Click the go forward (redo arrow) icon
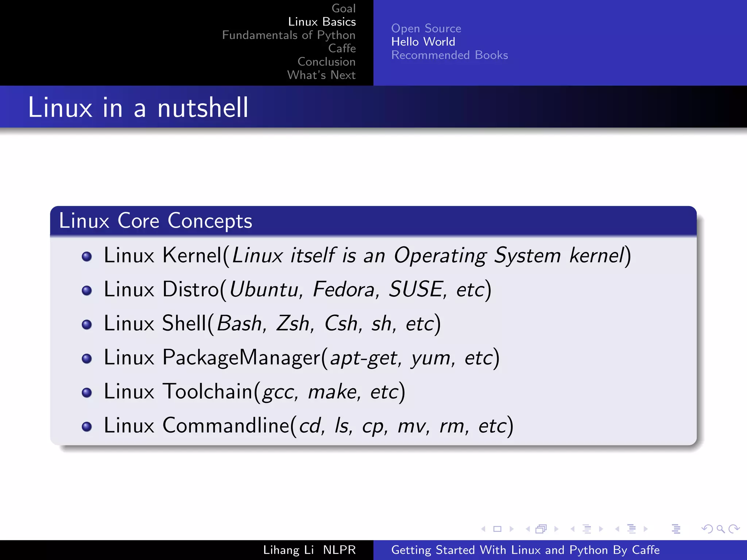The width and height of the screenshot is (747, 560). (734, 529)
